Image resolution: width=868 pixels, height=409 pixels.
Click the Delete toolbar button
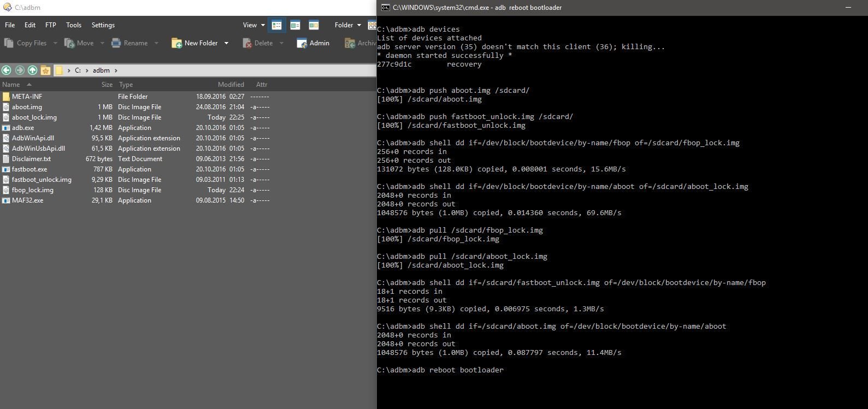(x=258, y=43)
